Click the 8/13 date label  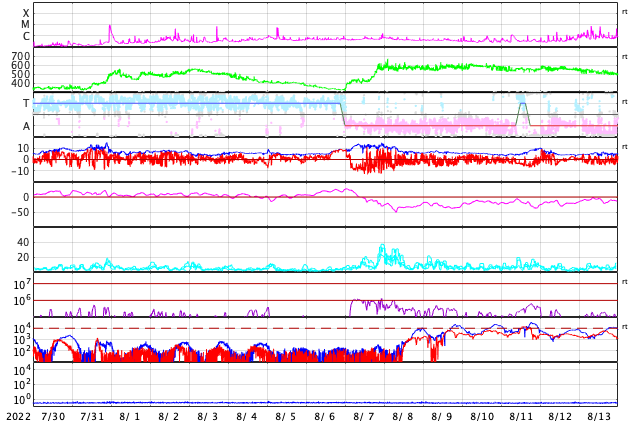[x=599, y=417]
